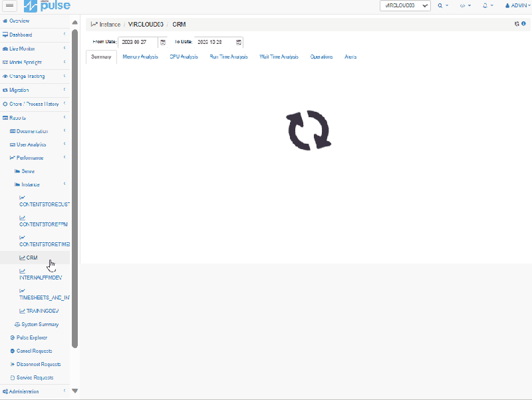Image resolution: width=532 pixels, height=400 pixels.
Task: Open System Summary in the sidebar
Action: pos(40,325)
